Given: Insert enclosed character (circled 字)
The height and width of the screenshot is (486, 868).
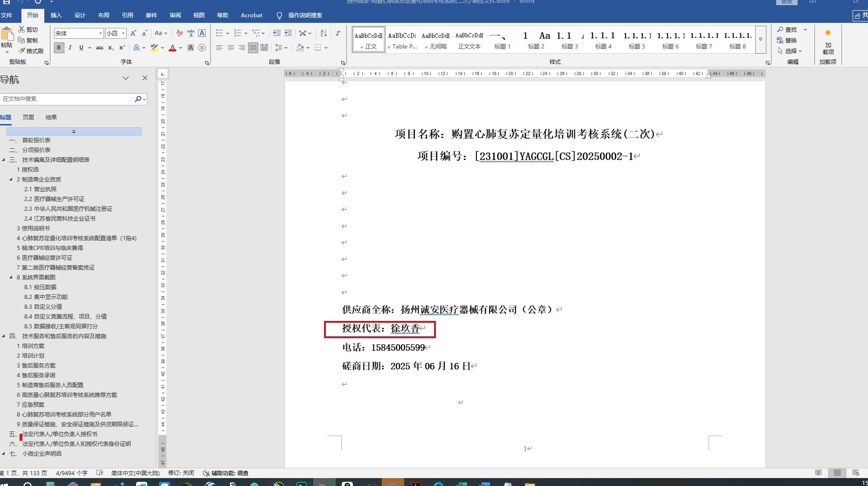Looking at the screenshot, I should click(x=202, y=48).
